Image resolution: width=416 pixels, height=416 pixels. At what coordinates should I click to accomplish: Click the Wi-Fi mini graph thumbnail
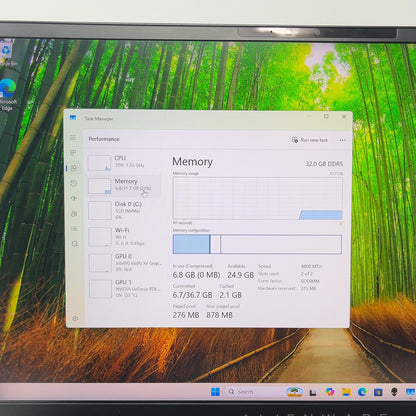click(100, 237)
